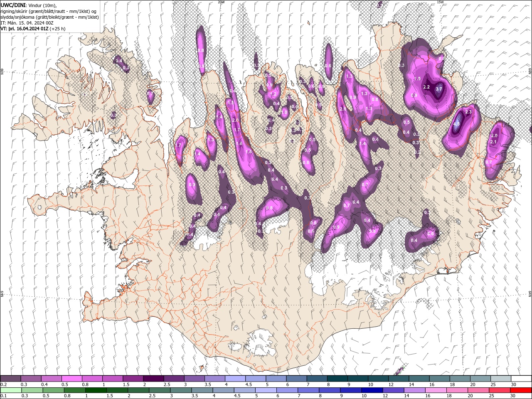Image resolution: width=532 pixels, height=399 pixels.
Task: Click the 'slydda/snjókoma' legend description line
Action: point(49,17)
